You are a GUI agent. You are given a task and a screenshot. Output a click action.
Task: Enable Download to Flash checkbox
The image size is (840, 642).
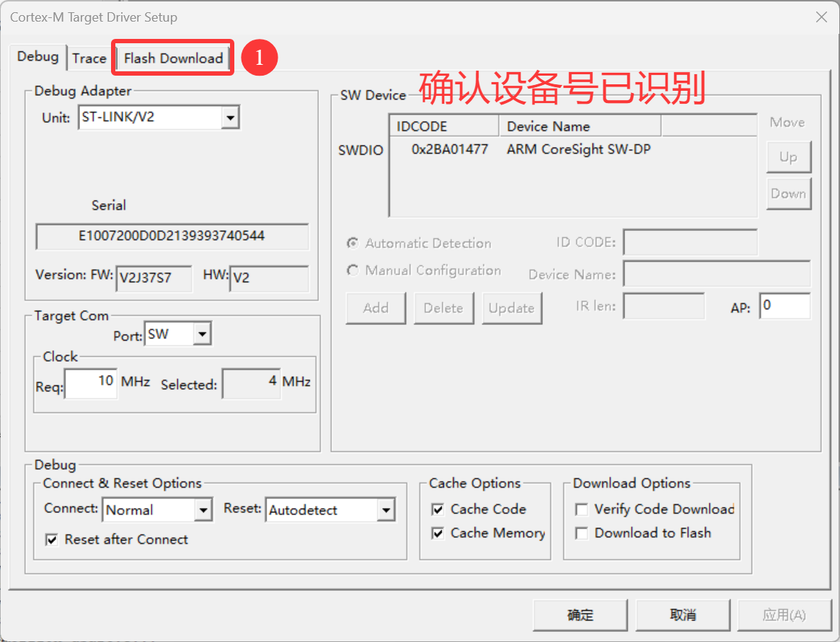pyautogui.click(x=581, y=533)
